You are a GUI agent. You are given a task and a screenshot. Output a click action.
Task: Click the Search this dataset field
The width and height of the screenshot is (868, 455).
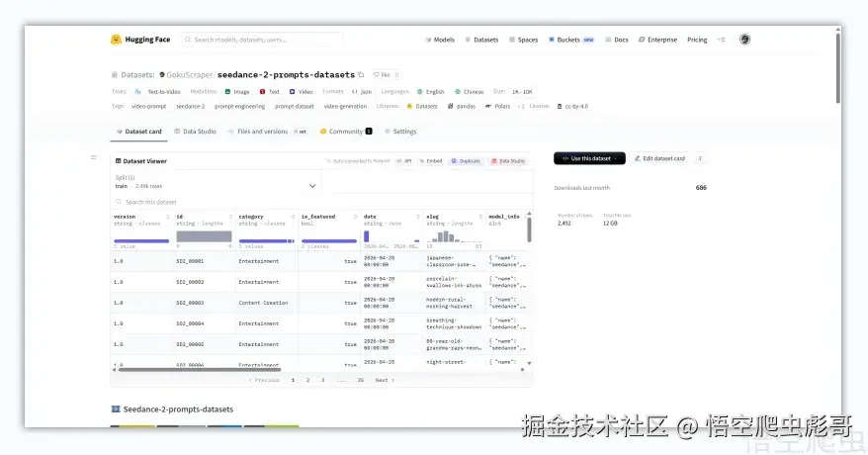(x=321, y=202)
